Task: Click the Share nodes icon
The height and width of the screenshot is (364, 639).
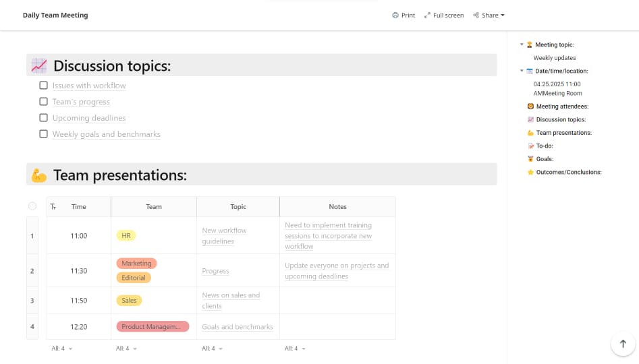Action: (476, 15)
